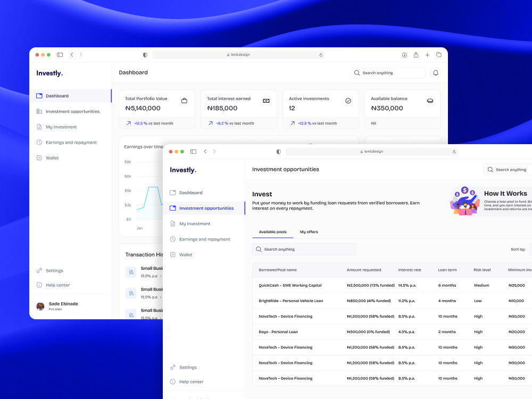Open downloads icon in the back browser toolbar
The width and height of the screenshot is (532, 399).
pyautogui.click(x=404, y=55)
